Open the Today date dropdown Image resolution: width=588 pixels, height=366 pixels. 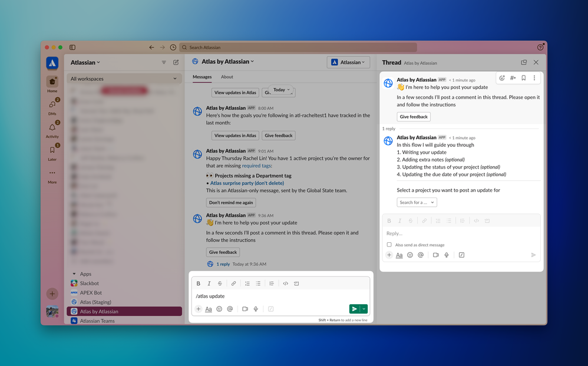pos(282,90)
